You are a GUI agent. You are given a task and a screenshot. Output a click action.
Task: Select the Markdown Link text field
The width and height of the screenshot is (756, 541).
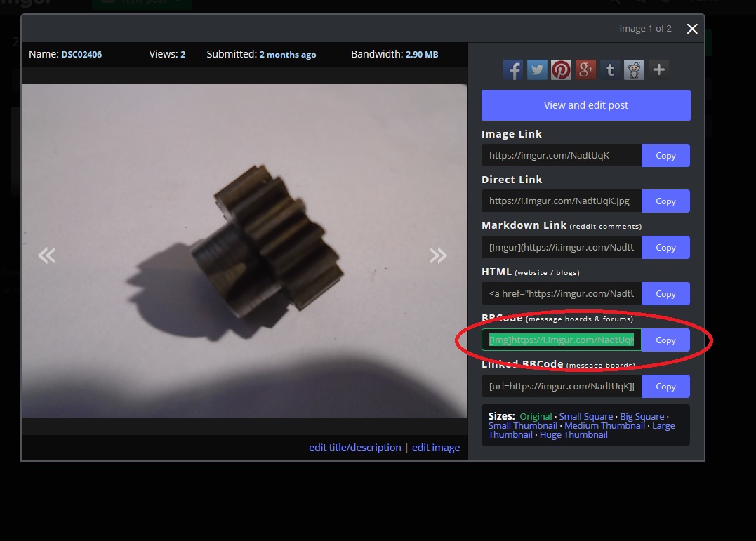pos(562,248)
